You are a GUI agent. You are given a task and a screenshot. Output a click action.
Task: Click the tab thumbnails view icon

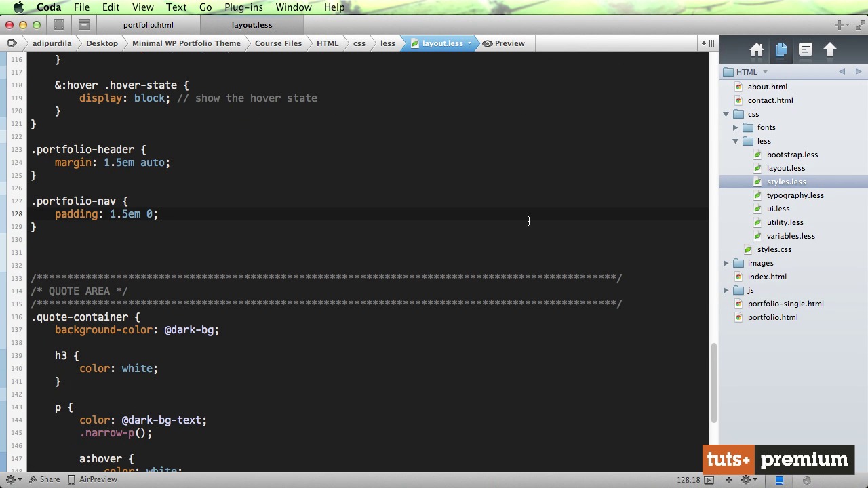click(59, 25)
